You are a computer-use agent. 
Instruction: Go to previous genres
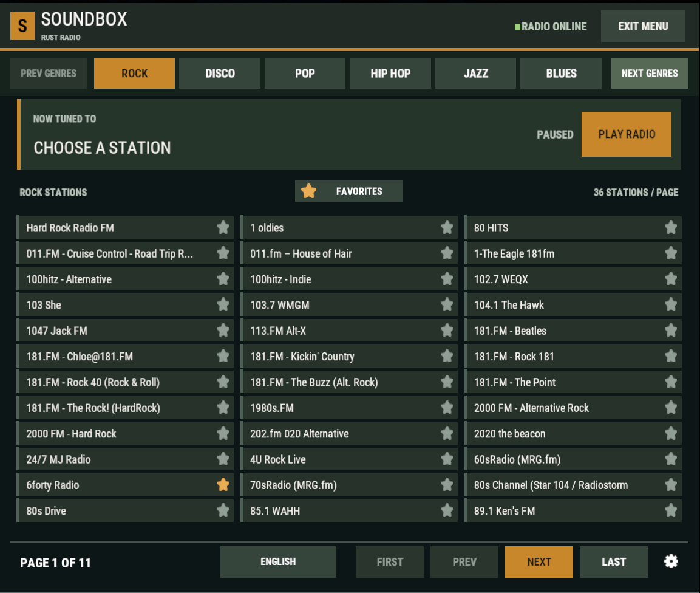(48, 74)
